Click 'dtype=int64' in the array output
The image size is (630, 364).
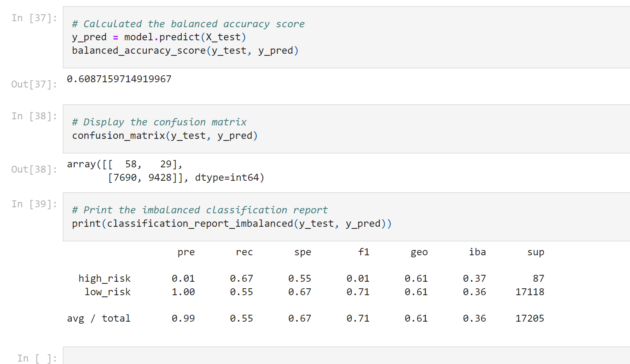click(227, 178)
